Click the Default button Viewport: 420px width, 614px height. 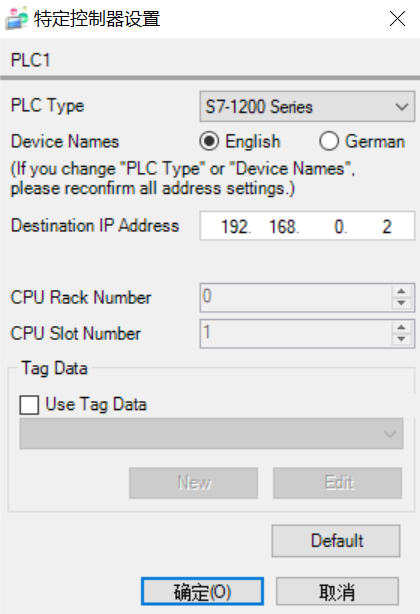pyautogui.click(x=336, y=541)
